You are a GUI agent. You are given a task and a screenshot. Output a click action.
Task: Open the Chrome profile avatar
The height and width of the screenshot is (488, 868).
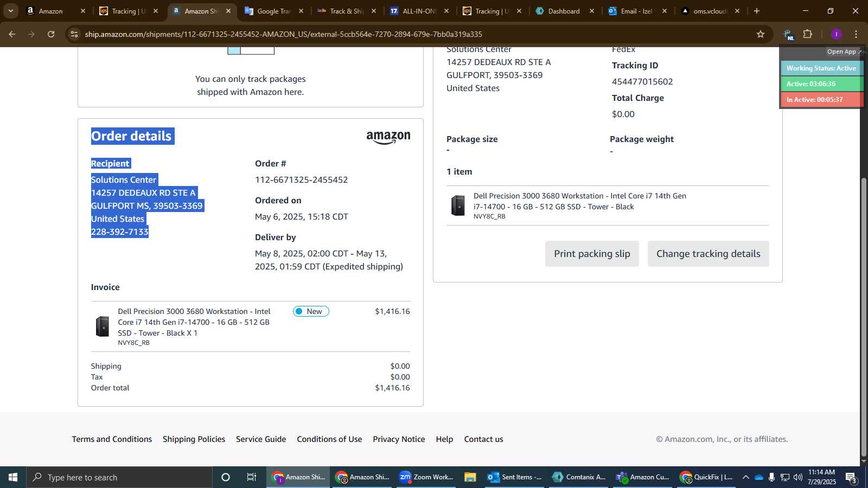[836, 34]
